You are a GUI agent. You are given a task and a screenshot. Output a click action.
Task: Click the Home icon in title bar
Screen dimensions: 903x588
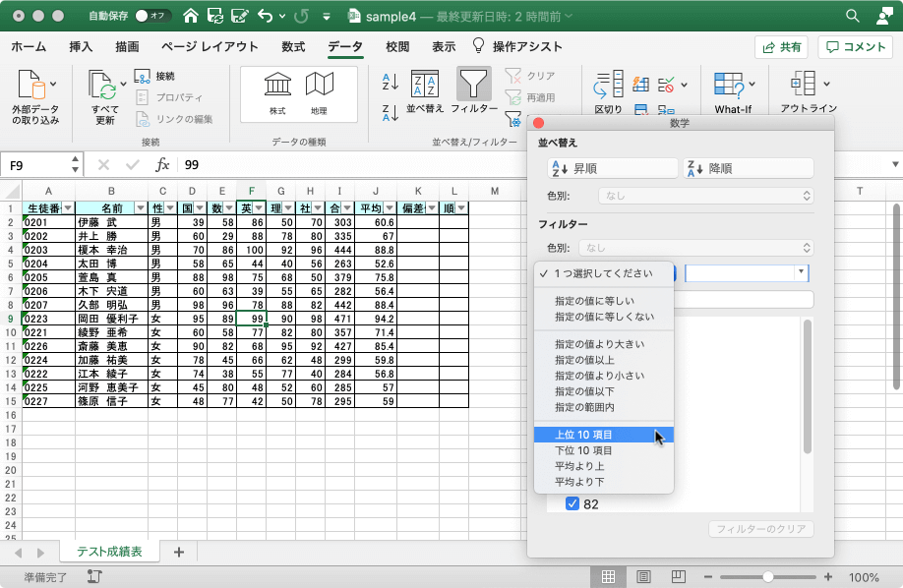pyautogui.click(x=191, y=16)
